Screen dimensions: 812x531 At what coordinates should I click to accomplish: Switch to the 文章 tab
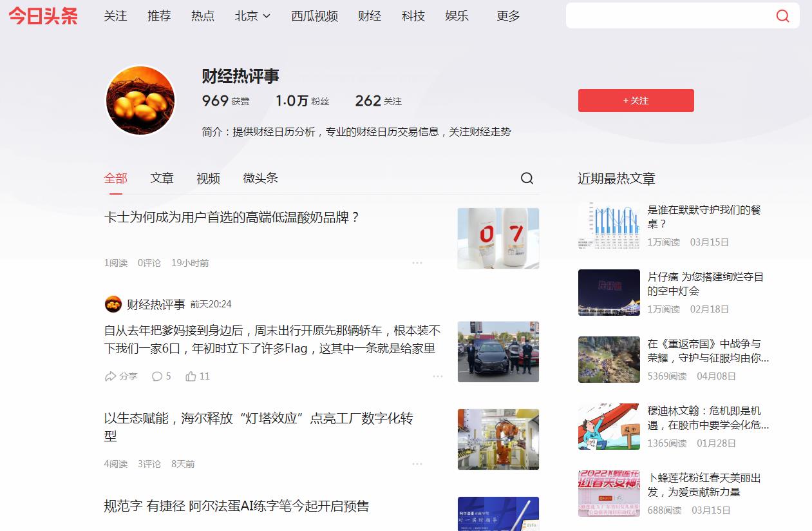(162, 179)
